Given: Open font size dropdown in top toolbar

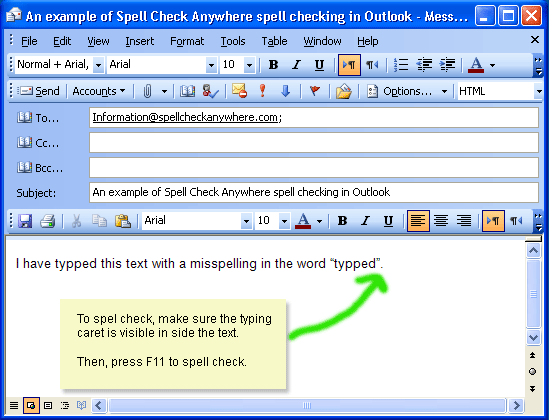Looking at the screenshot, I should [x=249, y=65].
